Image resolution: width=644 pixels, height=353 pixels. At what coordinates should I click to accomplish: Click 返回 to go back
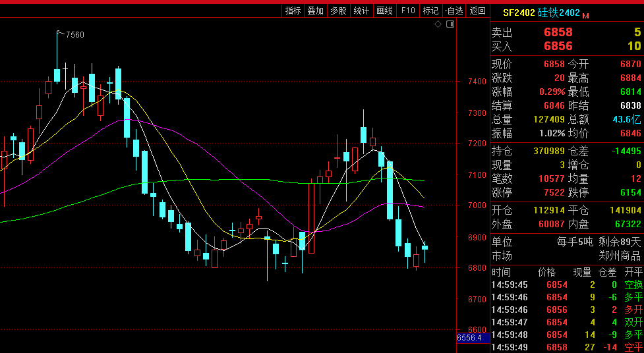tap(477, 11)
